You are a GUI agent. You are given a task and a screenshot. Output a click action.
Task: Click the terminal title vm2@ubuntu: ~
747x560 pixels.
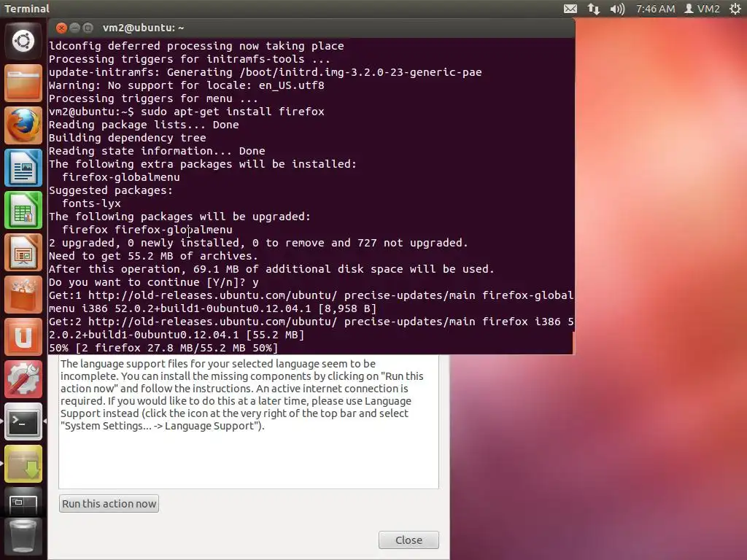[144, 28]
